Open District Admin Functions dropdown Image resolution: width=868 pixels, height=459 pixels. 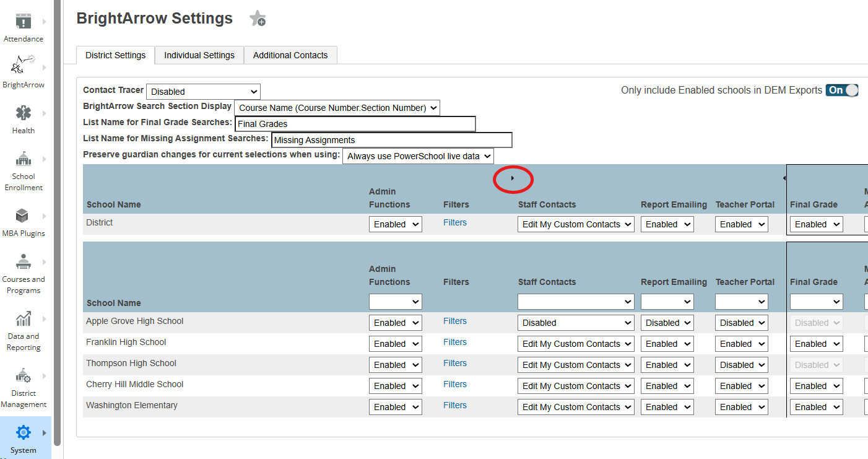pyautogui.click(x=396, y=224)
